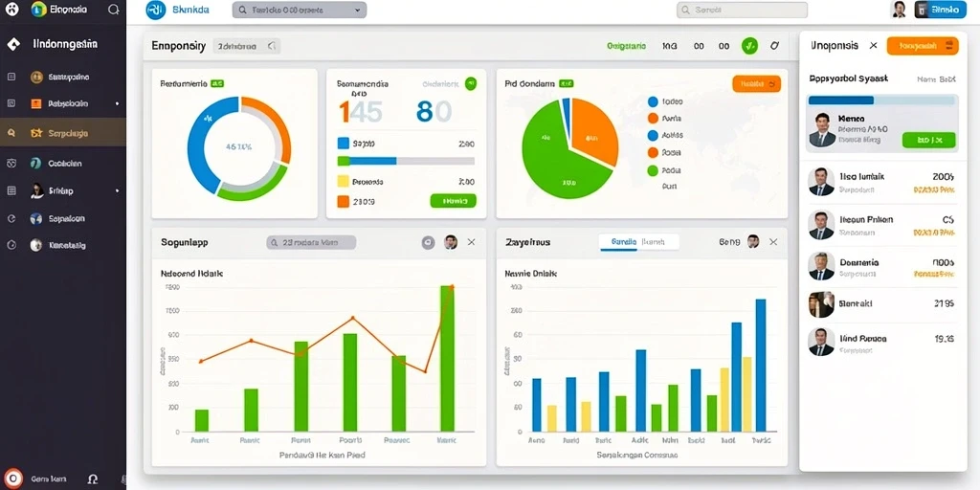Select the highlighted star item in the sidebar
This screenshot has width=980, height=490.
[63, 132]
